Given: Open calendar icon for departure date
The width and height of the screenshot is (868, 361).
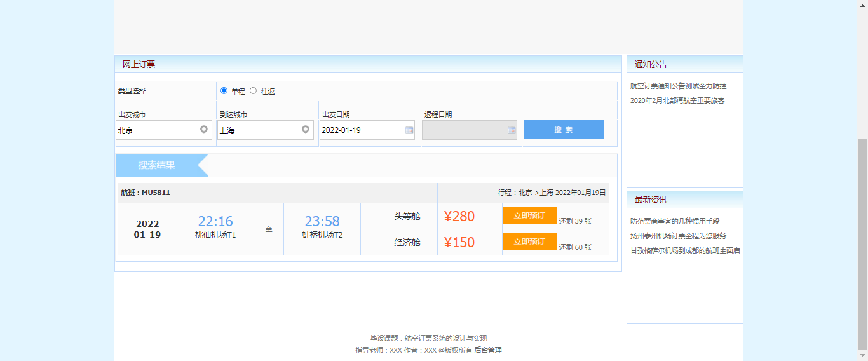Looking at the screenshot, I should [x=409, y=130].
